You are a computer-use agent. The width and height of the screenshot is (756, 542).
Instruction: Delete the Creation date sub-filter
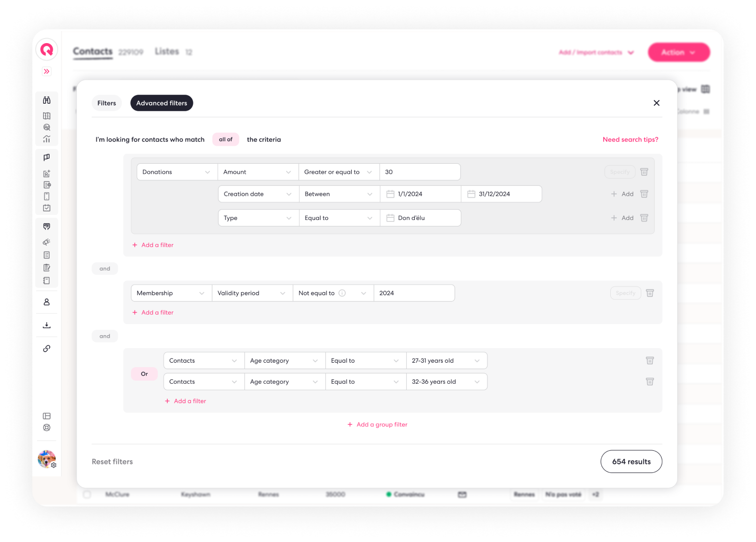pyautogui.click(x=644, y=194)
